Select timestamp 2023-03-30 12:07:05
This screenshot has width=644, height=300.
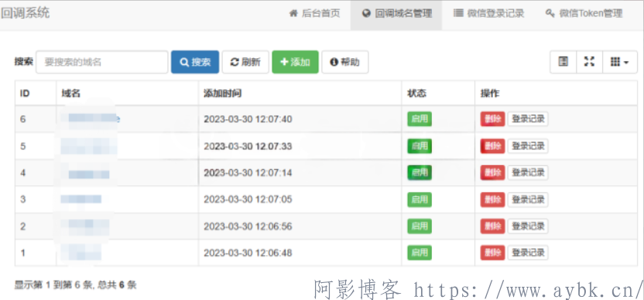pyautogui.click(x=248, y=199)
